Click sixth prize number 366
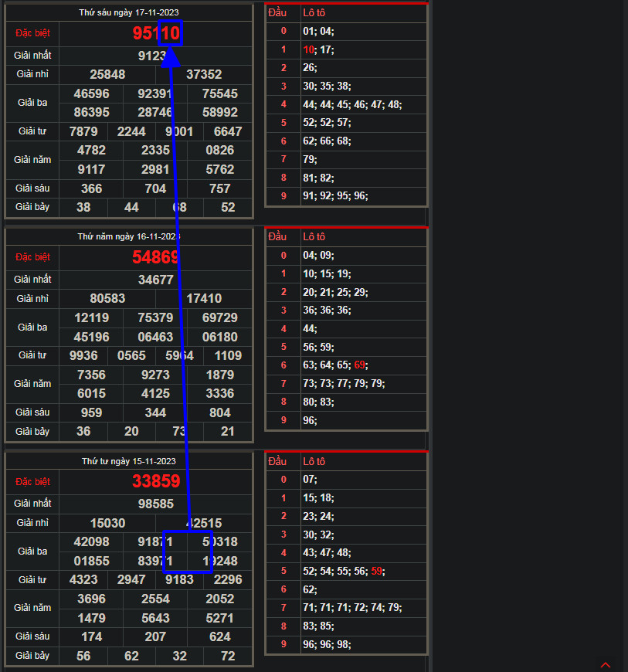The image size is (628, 672). (x=92, y=188)
